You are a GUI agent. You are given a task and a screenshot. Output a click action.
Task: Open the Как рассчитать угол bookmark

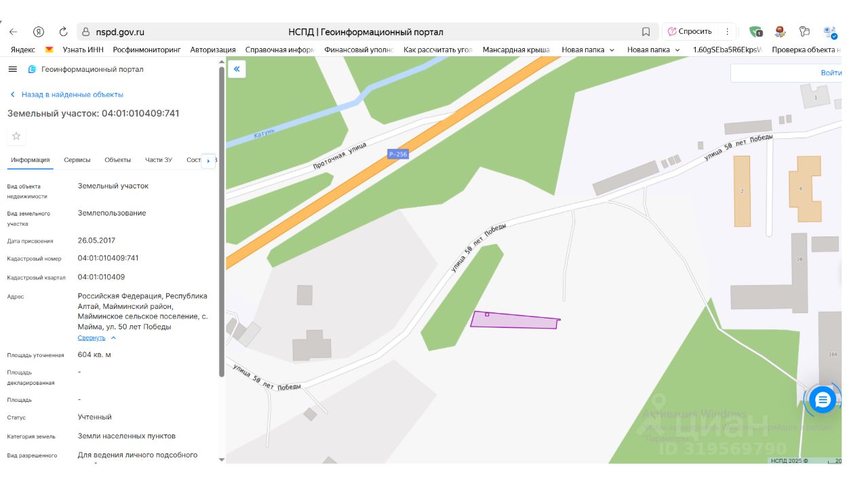438,49
